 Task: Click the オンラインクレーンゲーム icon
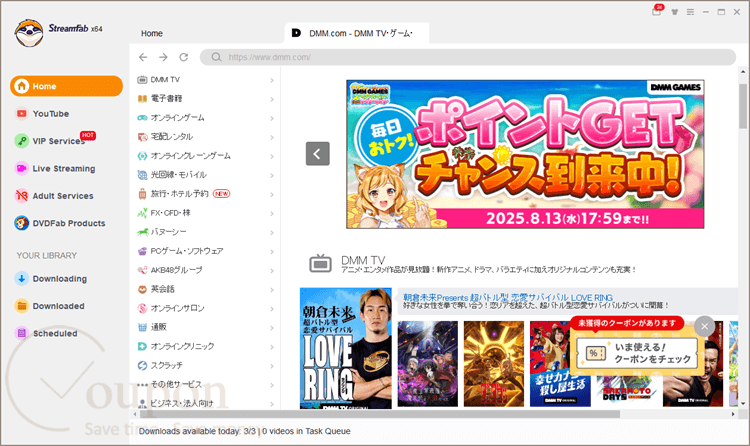pos(142,156)
